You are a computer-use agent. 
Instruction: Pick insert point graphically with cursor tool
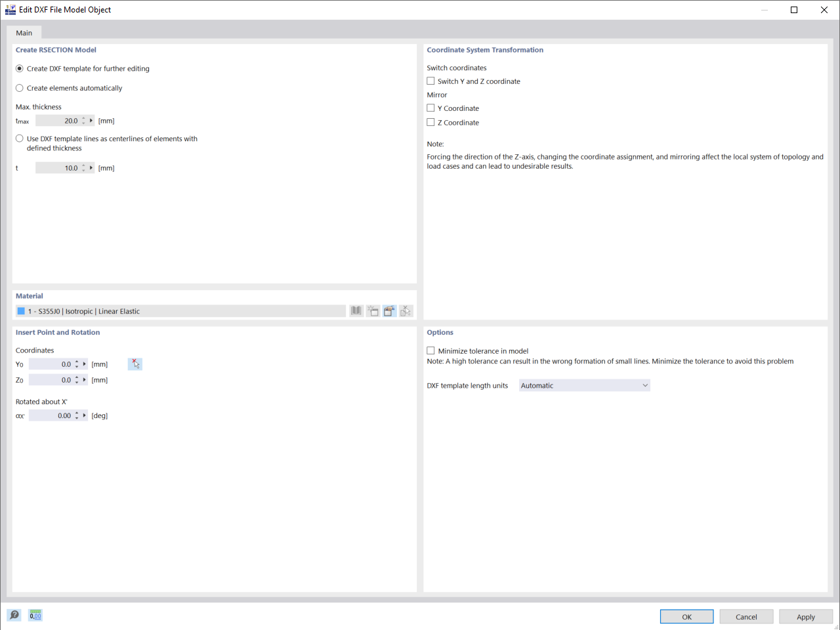(x=135, y=364)
